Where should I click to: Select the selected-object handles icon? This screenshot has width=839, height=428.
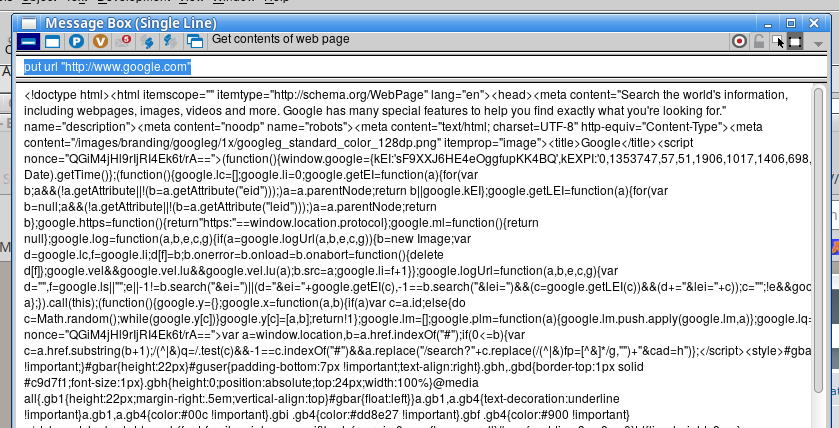point(795,41)
